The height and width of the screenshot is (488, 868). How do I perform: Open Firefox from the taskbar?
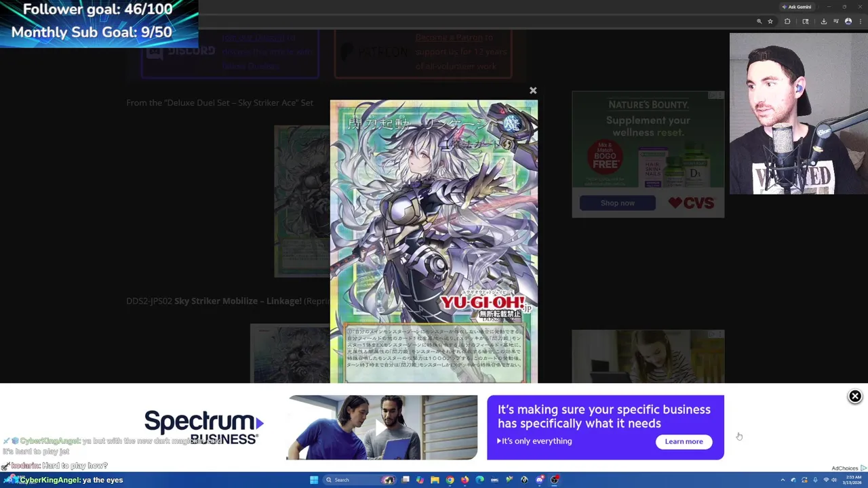(x=465, y=480)
